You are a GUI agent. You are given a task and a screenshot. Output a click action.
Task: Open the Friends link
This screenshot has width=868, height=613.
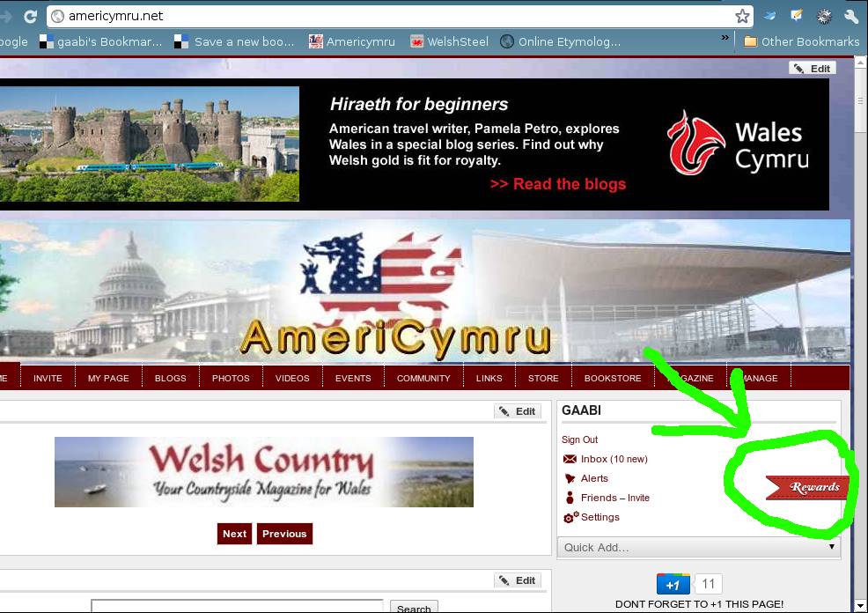(x=599, y=498)
